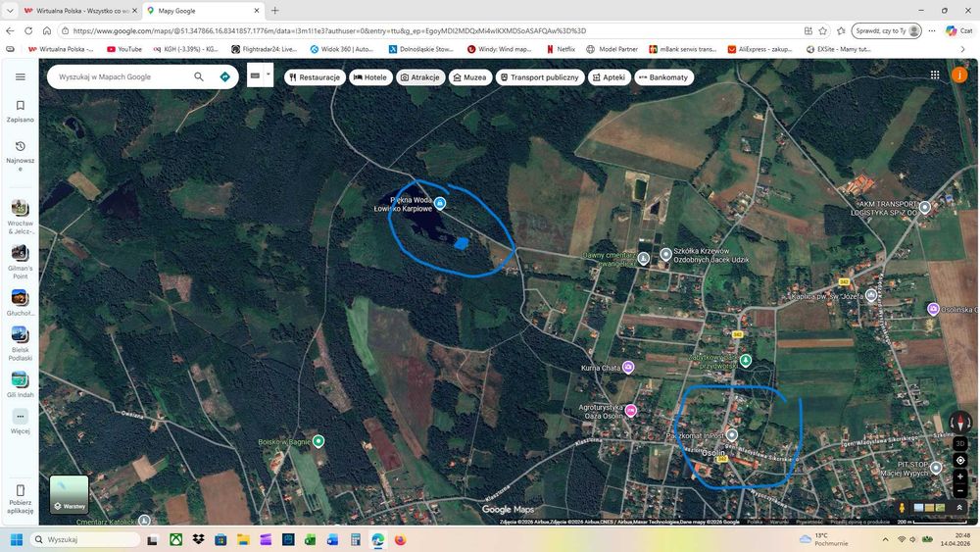Filter map by Transport publiczny
Image resolution: width=980 pixels, height=552 pixels.
(539, 77)
